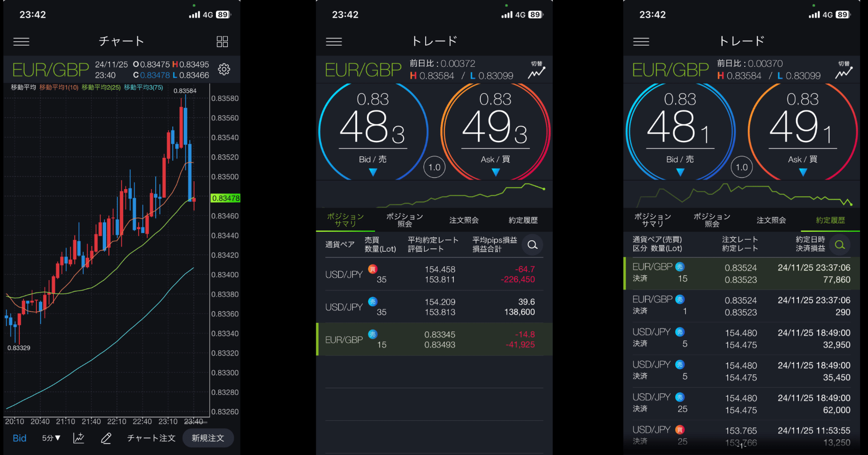Screen dimensions: 868x455
Task: Switch to the 注文照会 tab
Action: pos(464,220)
